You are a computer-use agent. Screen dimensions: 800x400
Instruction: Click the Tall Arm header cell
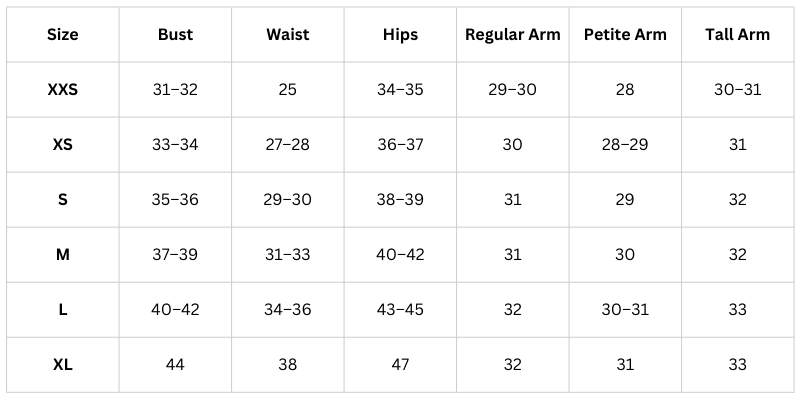coord(738,35)
